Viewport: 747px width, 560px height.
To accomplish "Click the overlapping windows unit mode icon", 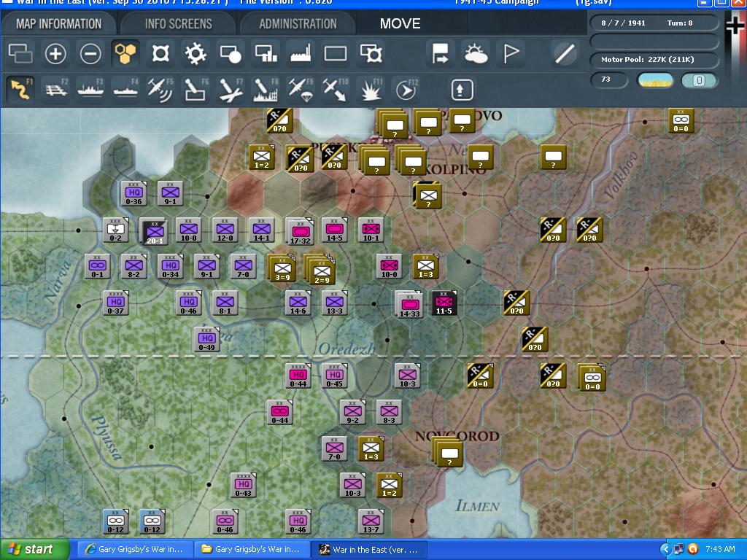I will point(20,53).
